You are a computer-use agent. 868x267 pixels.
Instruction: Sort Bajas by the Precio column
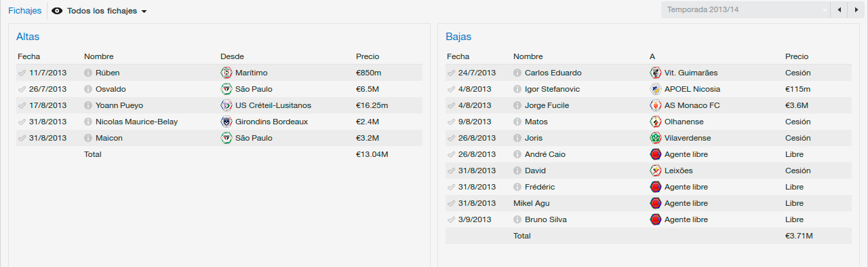click(797, 56)
